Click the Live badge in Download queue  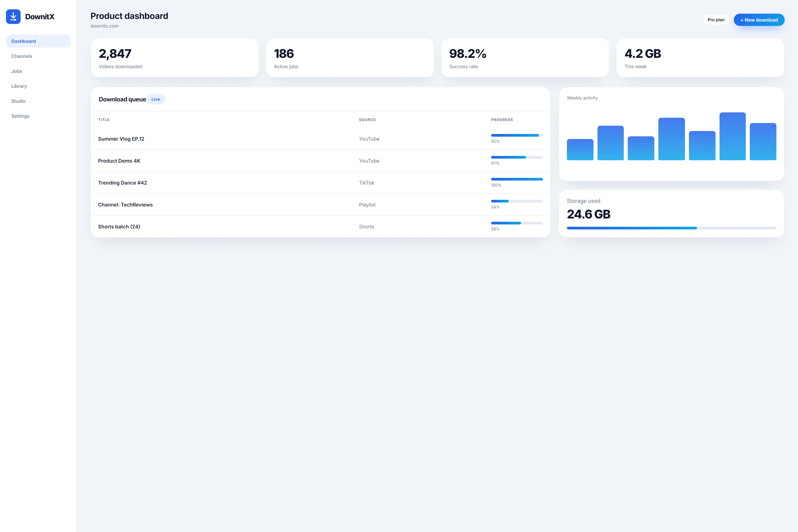[x=156, y=99]
